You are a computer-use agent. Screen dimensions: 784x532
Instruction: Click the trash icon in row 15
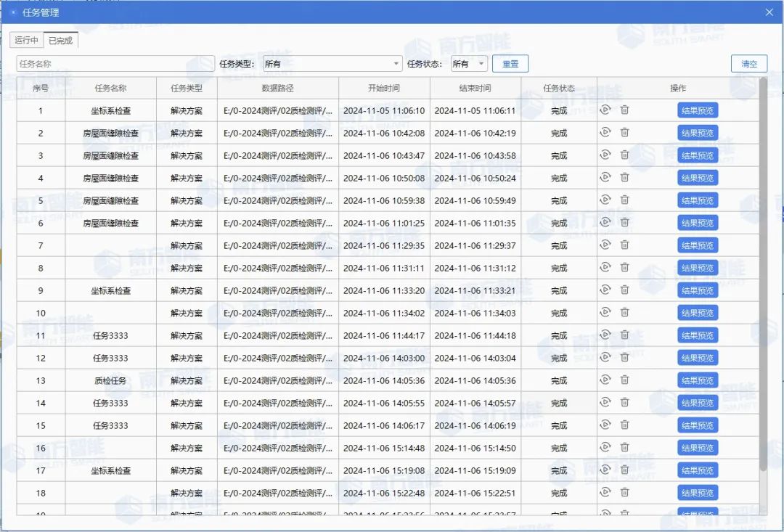624,425
